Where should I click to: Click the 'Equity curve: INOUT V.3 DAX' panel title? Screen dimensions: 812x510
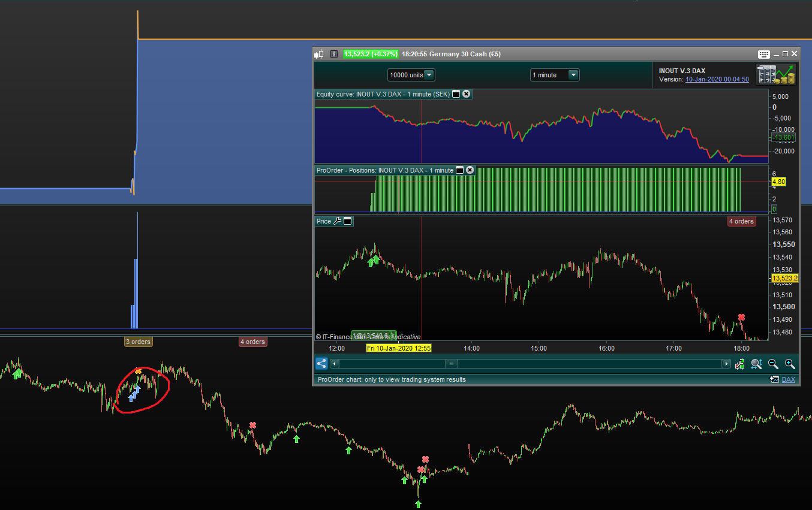coord(383,94)
